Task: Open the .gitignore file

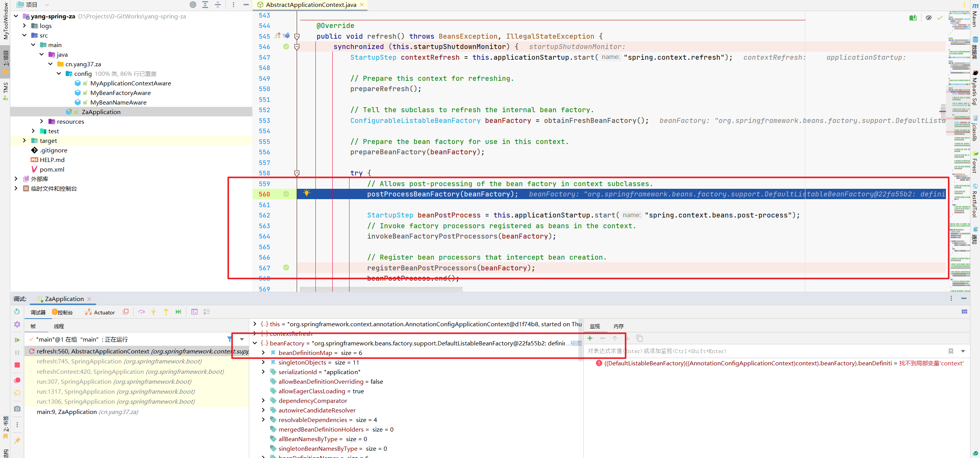Action: click(54, 150)
